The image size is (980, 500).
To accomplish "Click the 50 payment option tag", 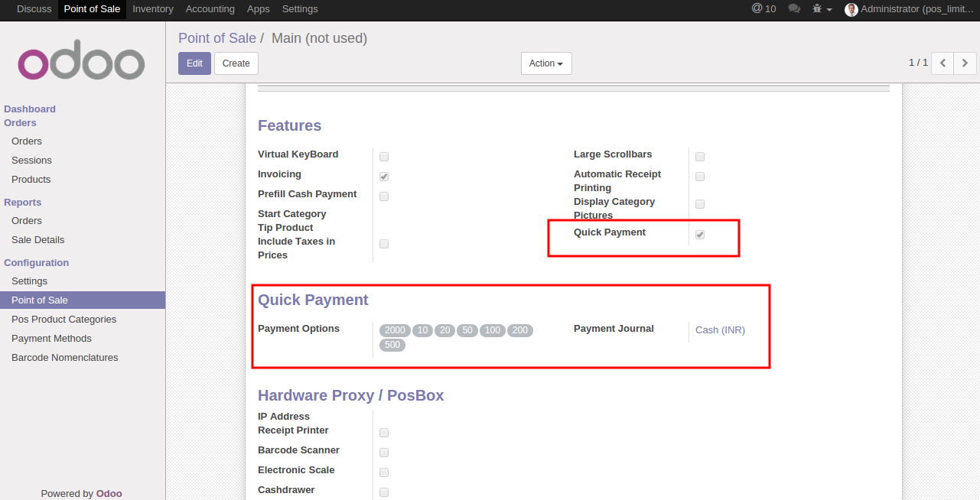I will click(467, 330).
